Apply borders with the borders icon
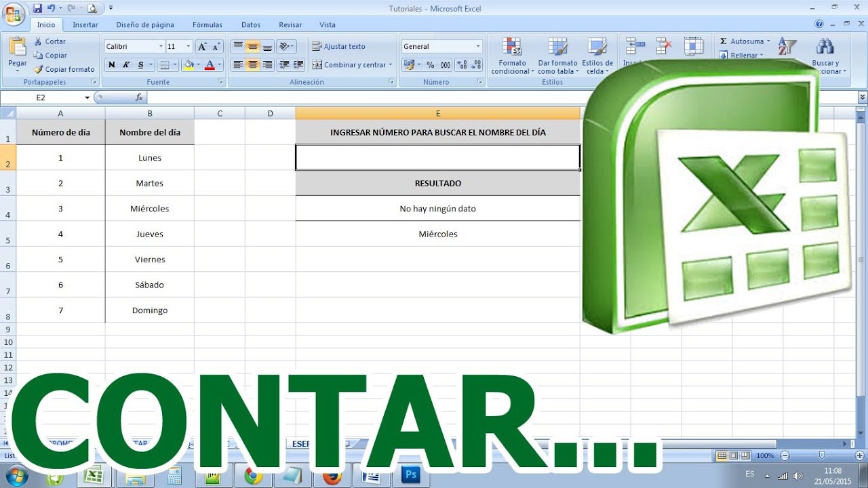This screenshot has width=868, height=488. [x=164, y=65]
